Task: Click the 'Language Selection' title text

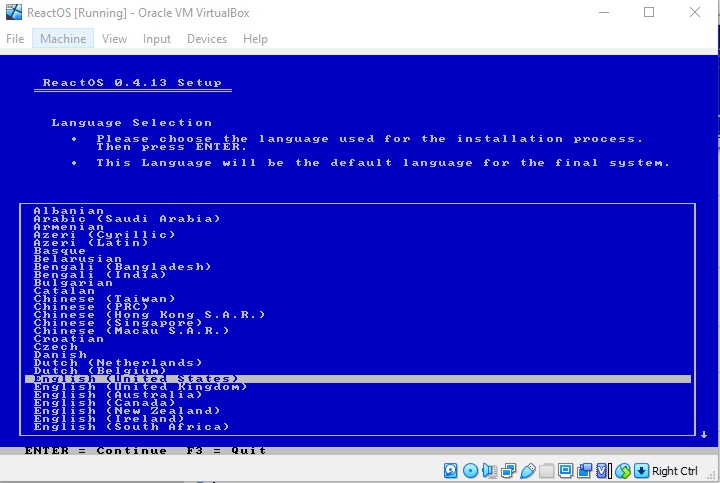Action: 132,123
